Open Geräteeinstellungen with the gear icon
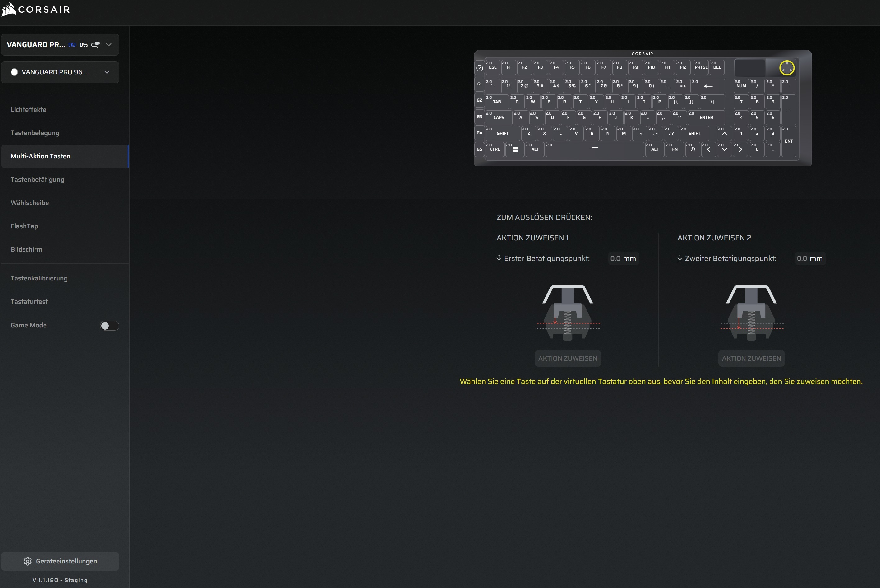 pyautogui.click(x=60, y=561)
